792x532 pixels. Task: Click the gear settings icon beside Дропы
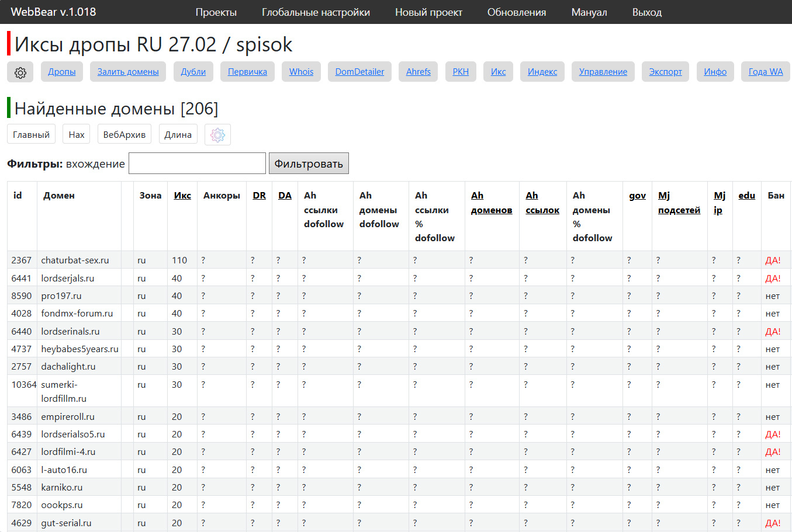point(20,72)
